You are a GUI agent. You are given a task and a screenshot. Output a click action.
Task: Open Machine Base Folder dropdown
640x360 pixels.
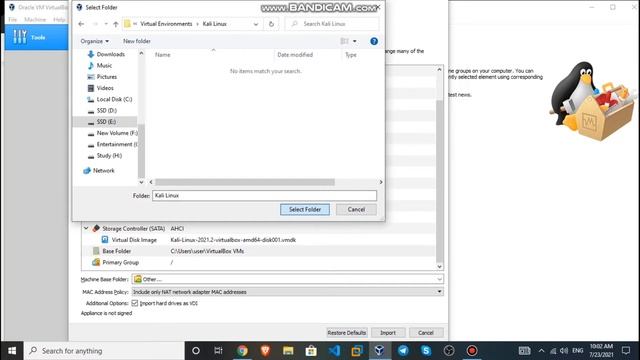click(x=287, y=279)
